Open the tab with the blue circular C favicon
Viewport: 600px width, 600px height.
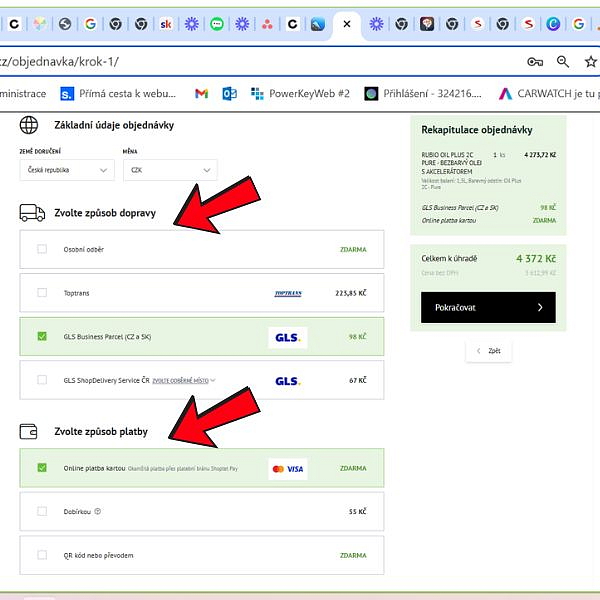(x=553, y=24)
